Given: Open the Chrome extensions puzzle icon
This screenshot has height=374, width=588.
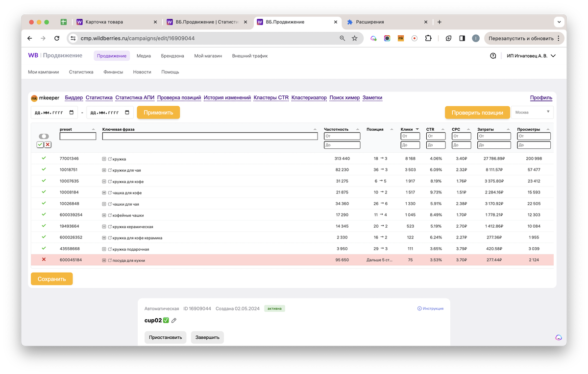Looking at the screenshot, I should (x=428, y=38).
